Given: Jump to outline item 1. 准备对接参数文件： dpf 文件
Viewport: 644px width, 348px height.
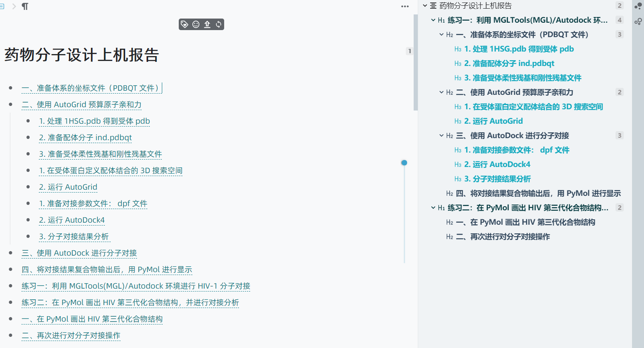Looking at the screenshot, I should pos(516,150).
